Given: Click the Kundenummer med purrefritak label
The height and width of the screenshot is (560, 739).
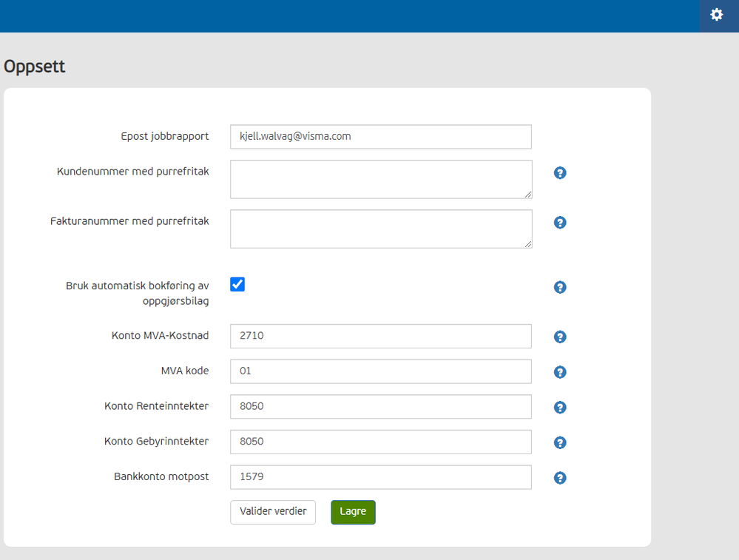Looking at the screenshot, I should point(132,172).
